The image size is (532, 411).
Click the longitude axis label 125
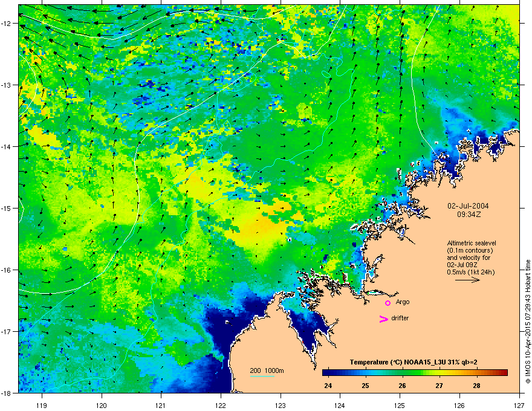pos(400,405)
